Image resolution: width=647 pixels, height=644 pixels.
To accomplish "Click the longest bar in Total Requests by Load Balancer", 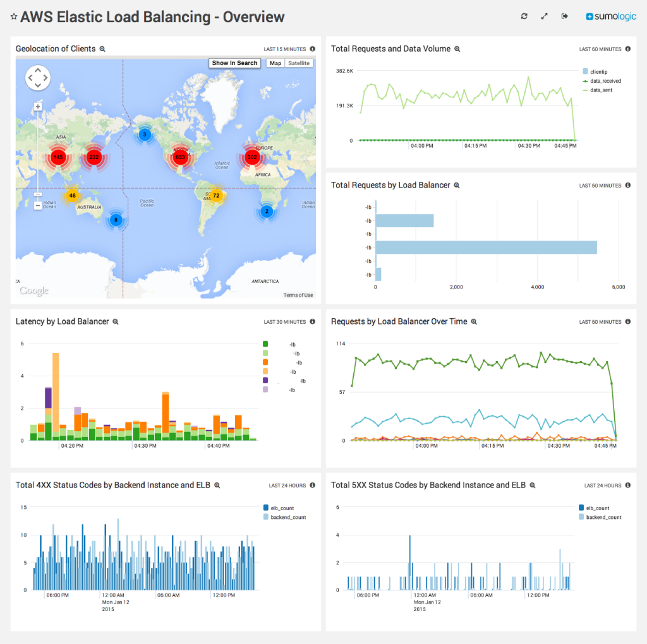I will coord(486,247).
